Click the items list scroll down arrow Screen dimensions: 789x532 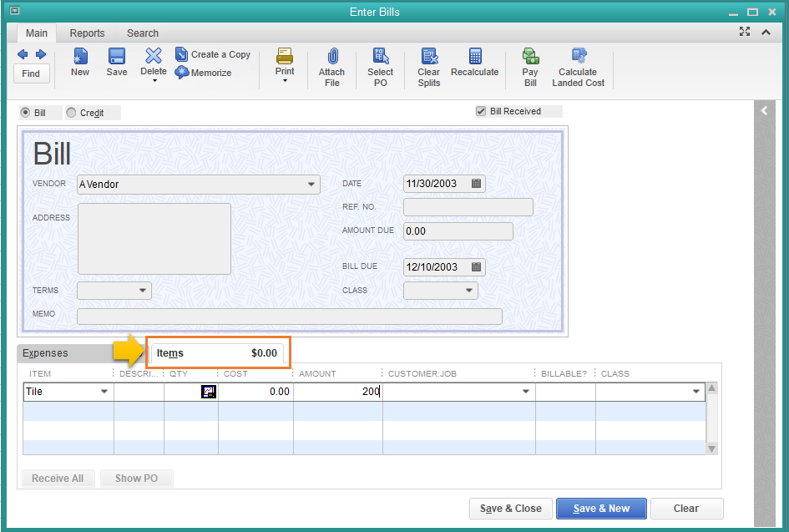pos(711,449)
